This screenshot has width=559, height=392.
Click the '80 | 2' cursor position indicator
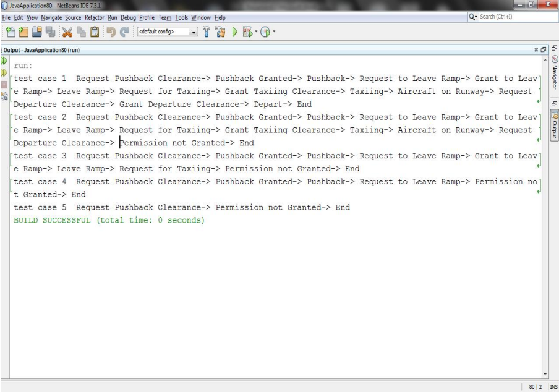click(535, 386)
